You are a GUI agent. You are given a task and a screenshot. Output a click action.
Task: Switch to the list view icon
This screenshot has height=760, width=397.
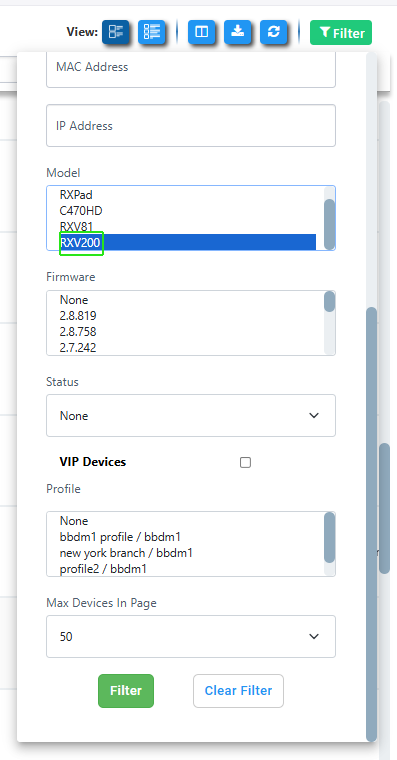(x=152, y=32)
